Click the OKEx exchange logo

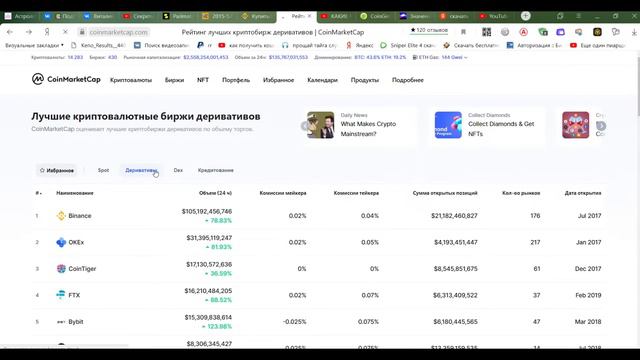[x=61, y=242]
